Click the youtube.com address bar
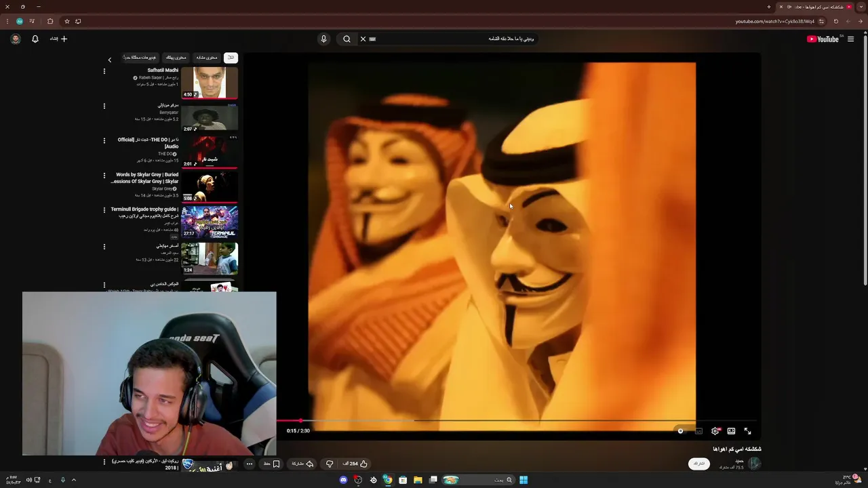Screen dimensions: 868x488 click(775, 21)
